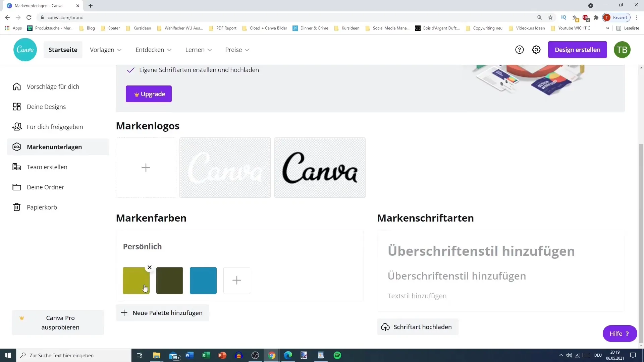Open Windows Start menu
The image size is (644, 362).
point(8,355)
